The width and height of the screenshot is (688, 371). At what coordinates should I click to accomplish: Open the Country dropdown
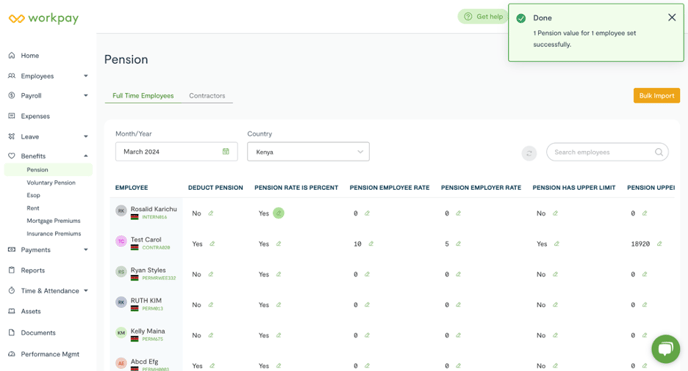pos(308,152)
